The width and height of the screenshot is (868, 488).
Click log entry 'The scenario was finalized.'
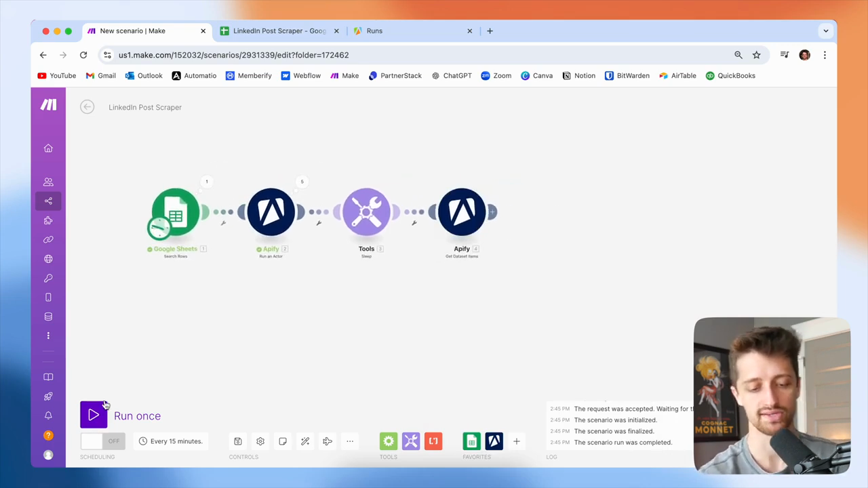[x=614, y=431]
